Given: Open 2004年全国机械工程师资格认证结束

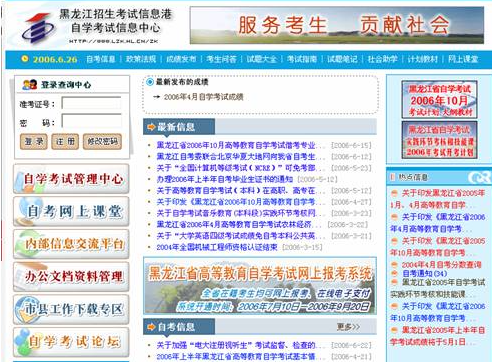Looking at the screenshot, I should 217,247.
